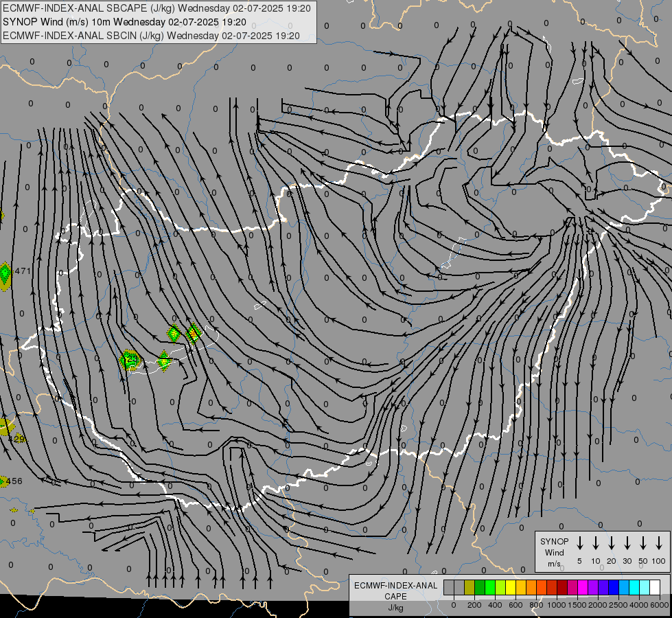Click the legend tick label 1000

point(556,605)
